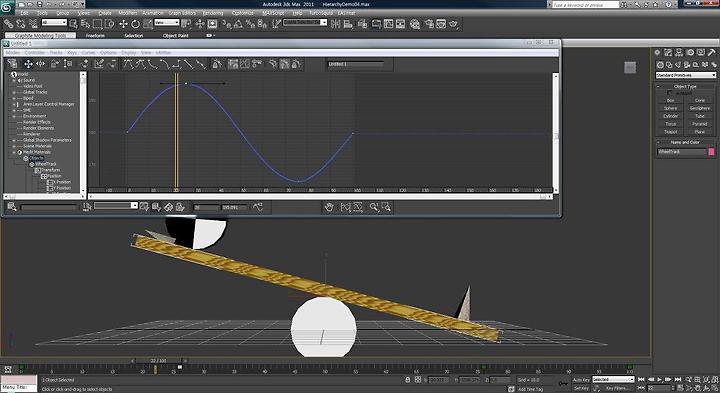Viewport: 720px width, 393px height.
Task: Collapse the Object Type rollout
Action: click(x=685, y=86)
